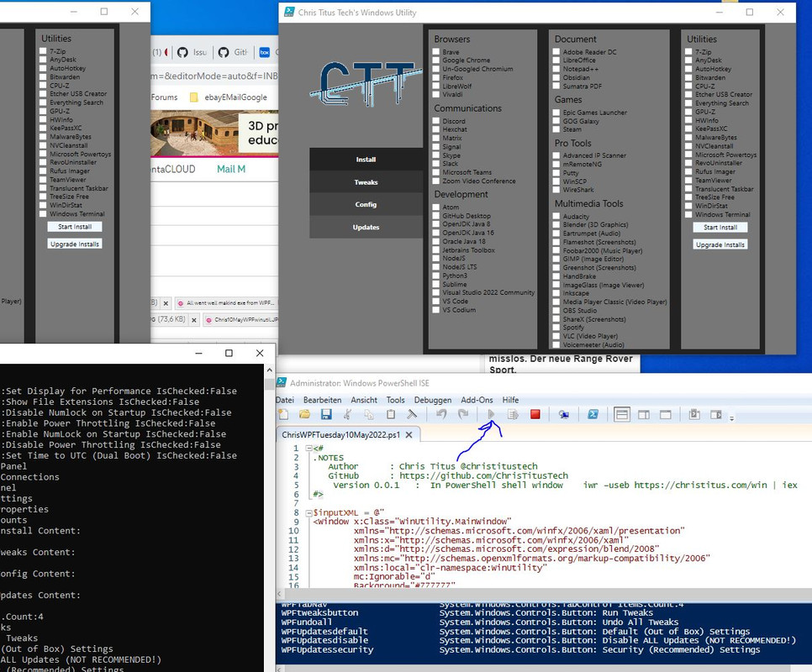Click Start Install in left partial window
This screenshot has height=672, width=812.
(x=75, y=227)
